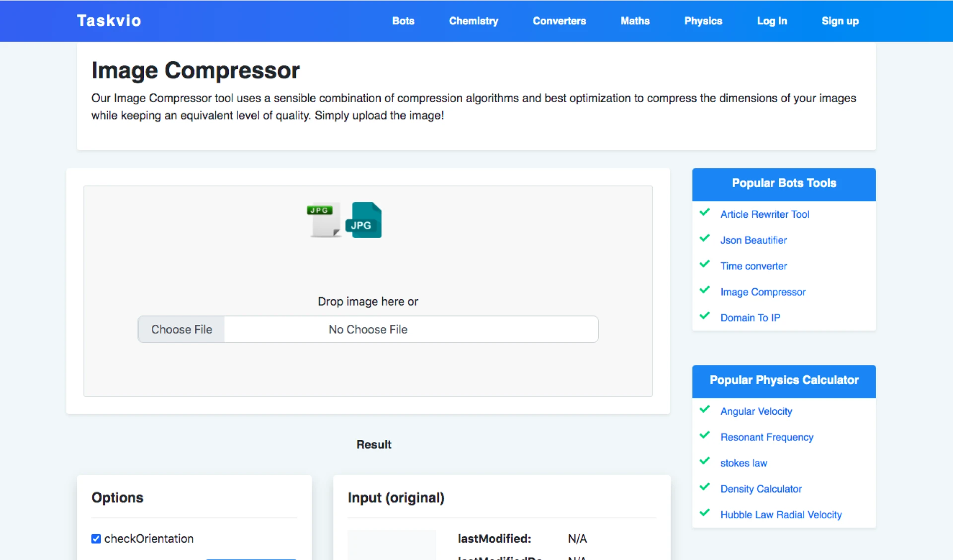Select the Chemistry menu item
Image resolution: width=953 pixels, height=560 pixels.
(x=473, y=21)
